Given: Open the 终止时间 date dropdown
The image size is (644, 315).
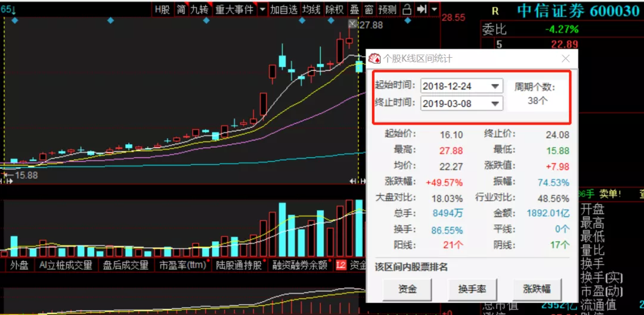Looking at the screenshot, I should click(x=496, y=103).
